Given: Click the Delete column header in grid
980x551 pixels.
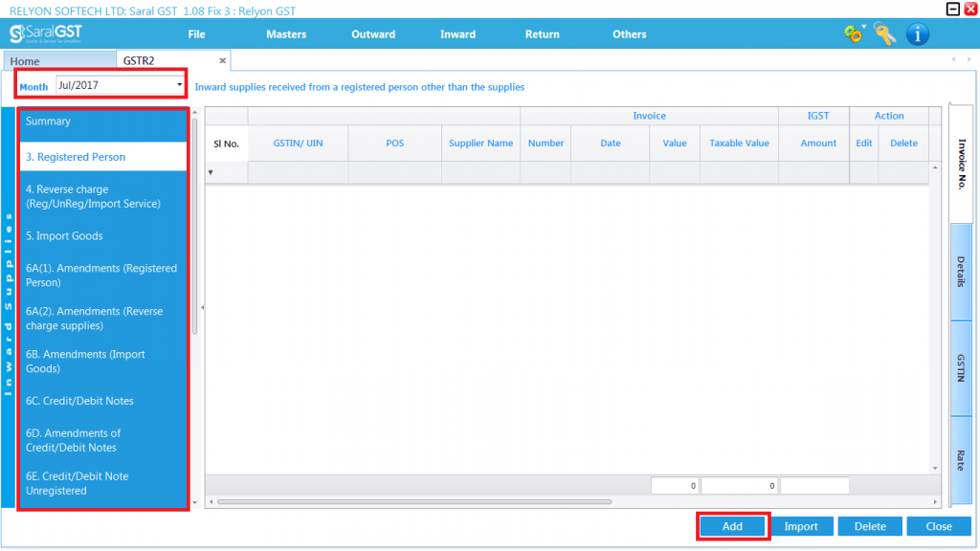Looking at the screenshot, I should pyautogui.click(x=903, y=143).
